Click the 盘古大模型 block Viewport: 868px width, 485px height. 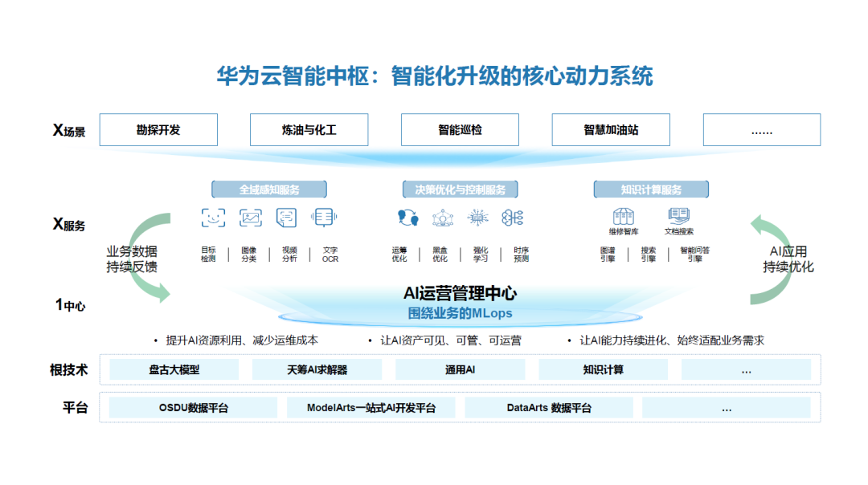174,369
